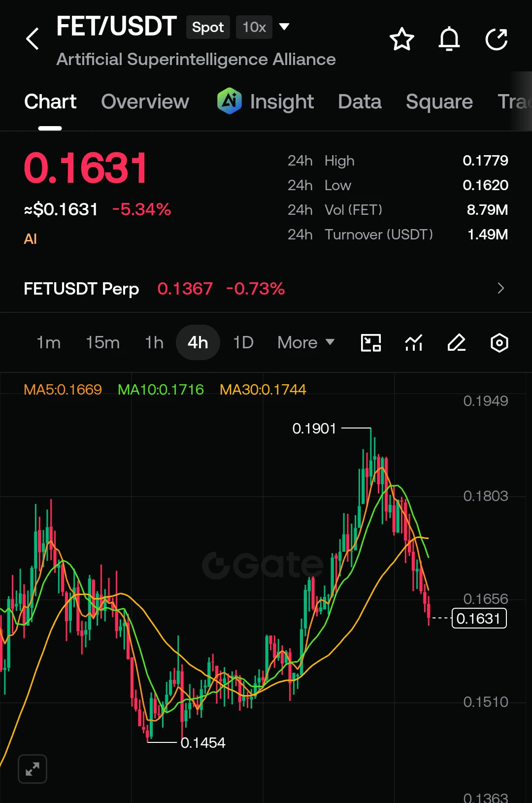532x803 pixels.
Task: Tap the 10x leverage badge
Action: [x=254, y=27]
